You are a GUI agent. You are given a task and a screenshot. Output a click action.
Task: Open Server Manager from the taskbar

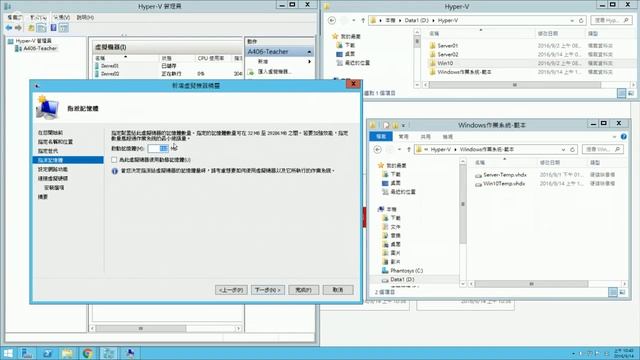point(27,353)
